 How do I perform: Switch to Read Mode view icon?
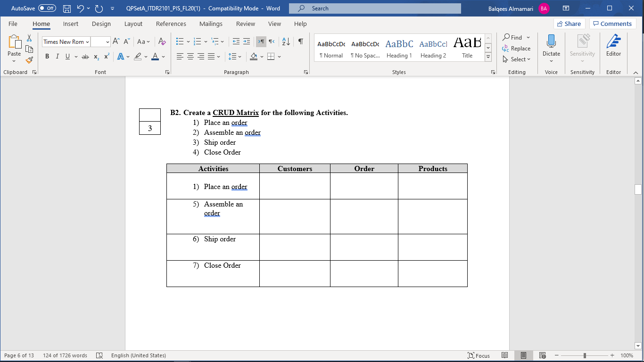(x=504, y=355)
